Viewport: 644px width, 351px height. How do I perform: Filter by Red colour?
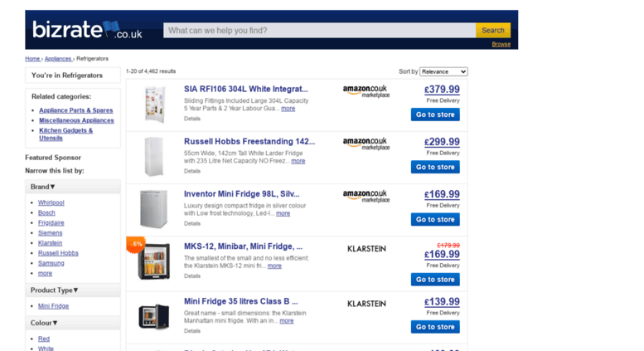44,339
